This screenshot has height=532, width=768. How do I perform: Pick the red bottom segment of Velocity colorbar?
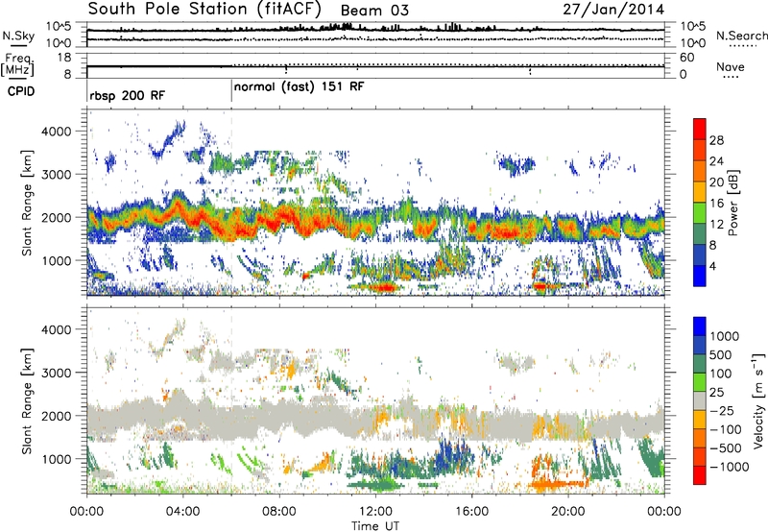tap(700, 475)
